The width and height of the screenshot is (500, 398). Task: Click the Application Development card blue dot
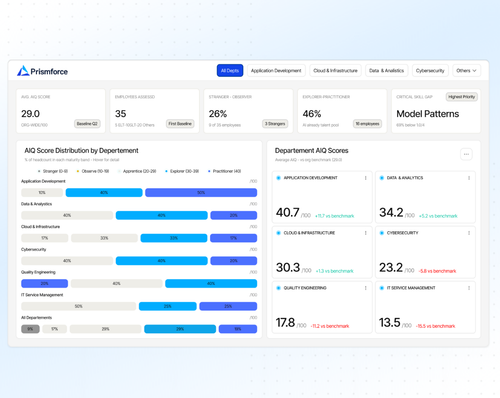click(279, 178)
